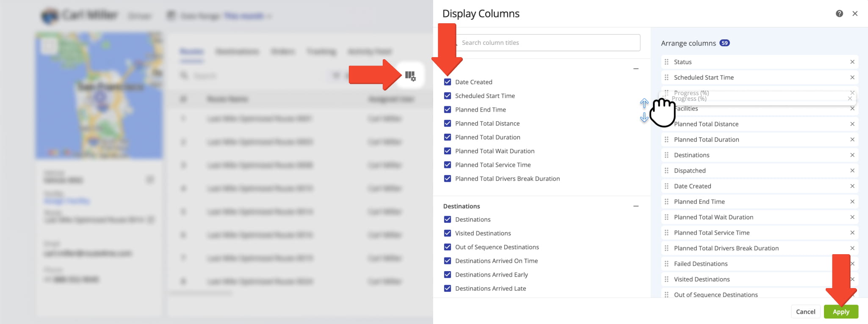Open the help question mark icon

tap(839, 14)
